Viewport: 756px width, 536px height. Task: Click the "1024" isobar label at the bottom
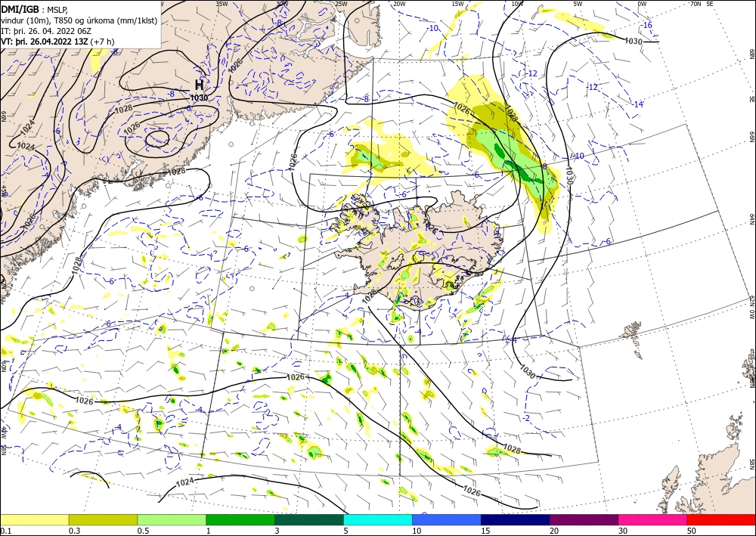tap(184, 482)
